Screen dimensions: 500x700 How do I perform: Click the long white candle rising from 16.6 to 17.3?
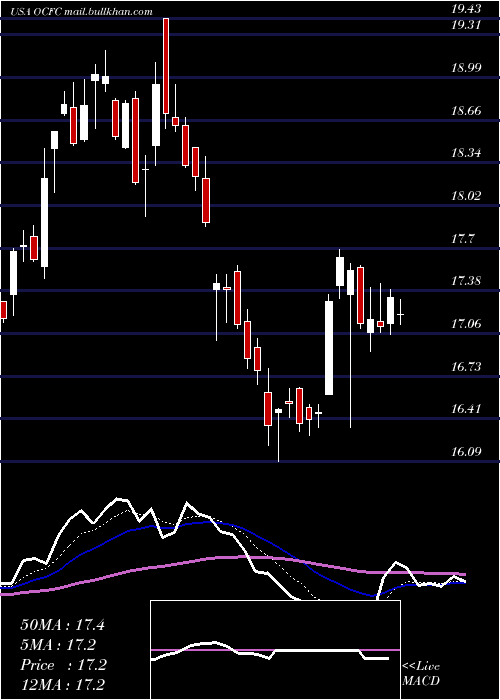329,345
